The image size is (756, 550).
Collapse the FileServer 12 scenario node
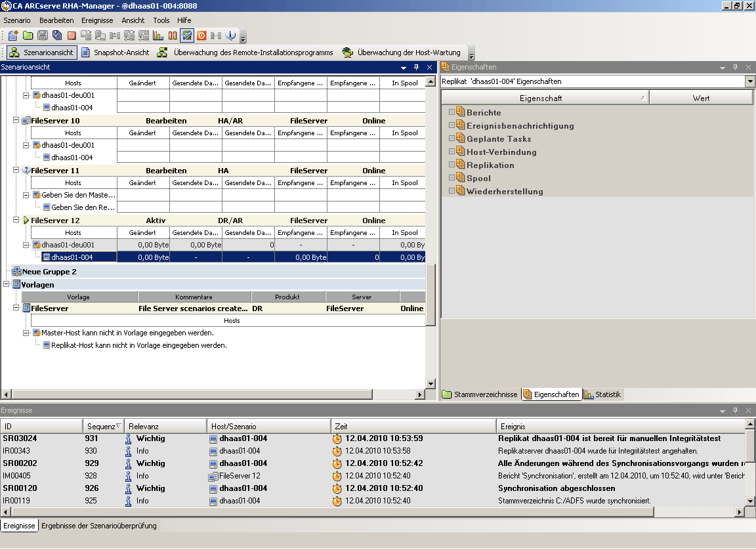[16, 221]
